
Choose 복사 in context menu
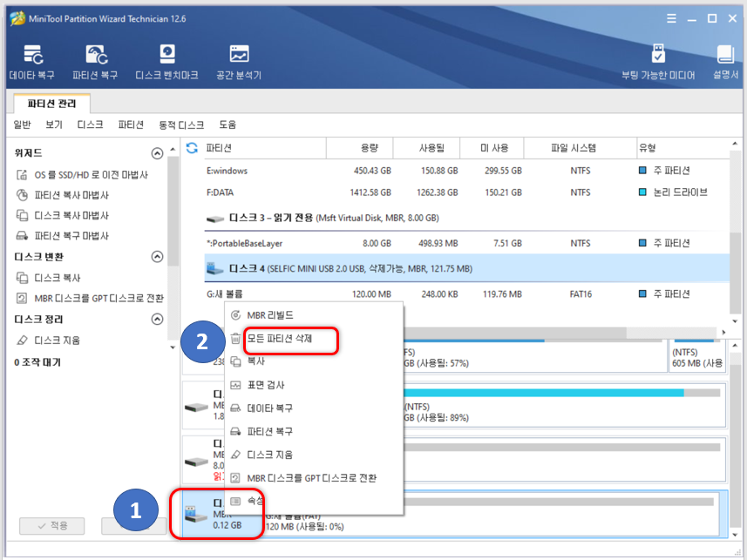pyautogui.click(x=315, y=361)
